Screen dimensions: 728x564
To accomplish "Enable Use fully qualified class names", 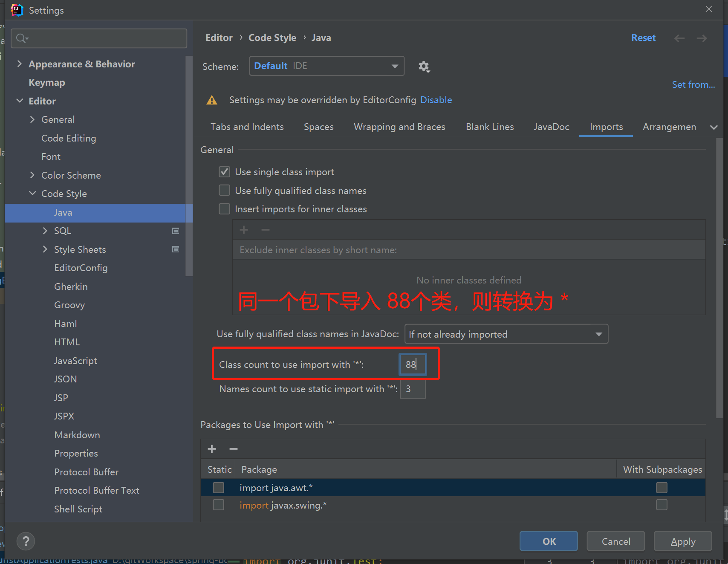I will pos(225,190).
